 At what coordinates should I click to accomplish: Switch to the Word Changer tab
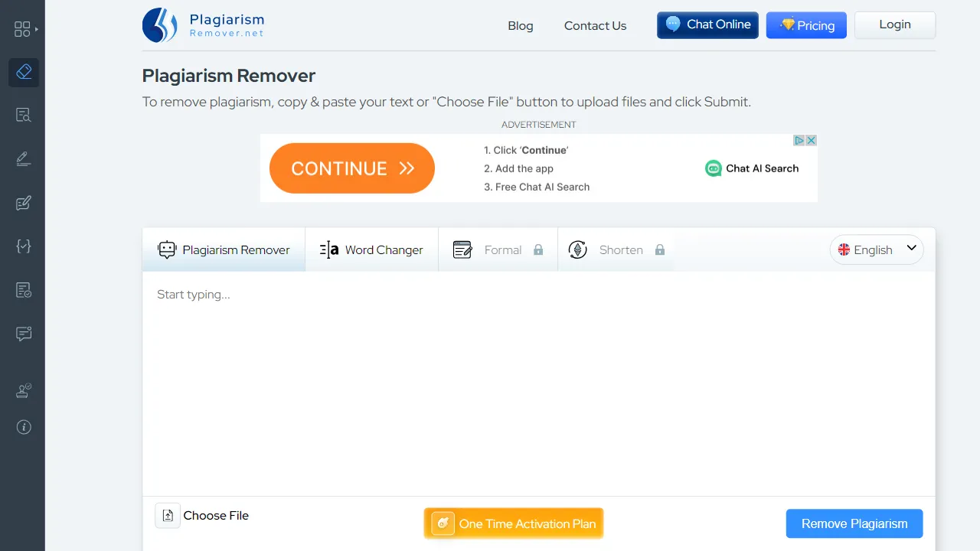tap(371, 249)
